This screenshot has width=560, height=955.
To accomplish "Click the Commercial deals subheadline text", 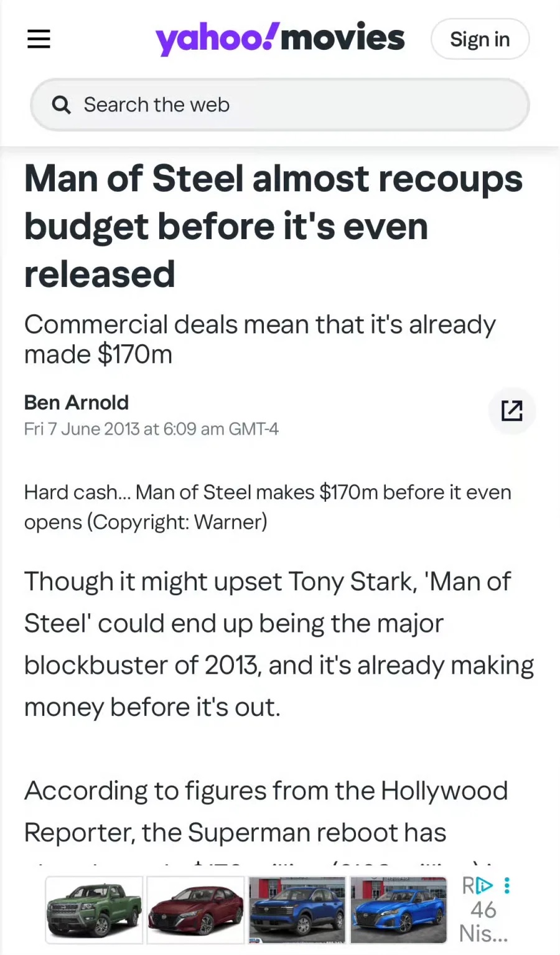I will point(259,339).
